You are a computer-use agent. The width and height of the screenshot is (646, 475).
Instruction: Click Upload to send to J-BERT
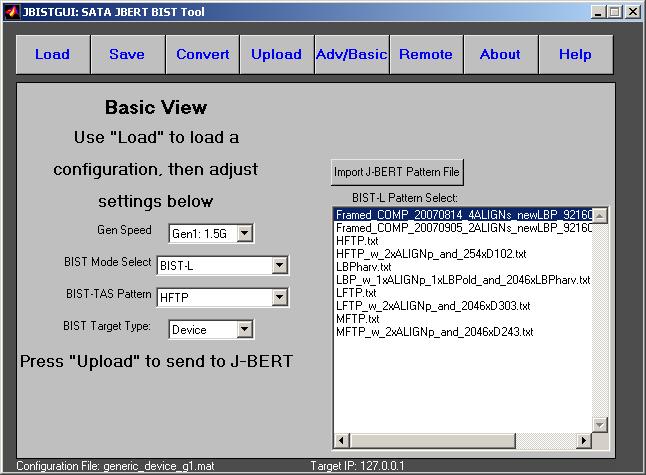[276, 54]
